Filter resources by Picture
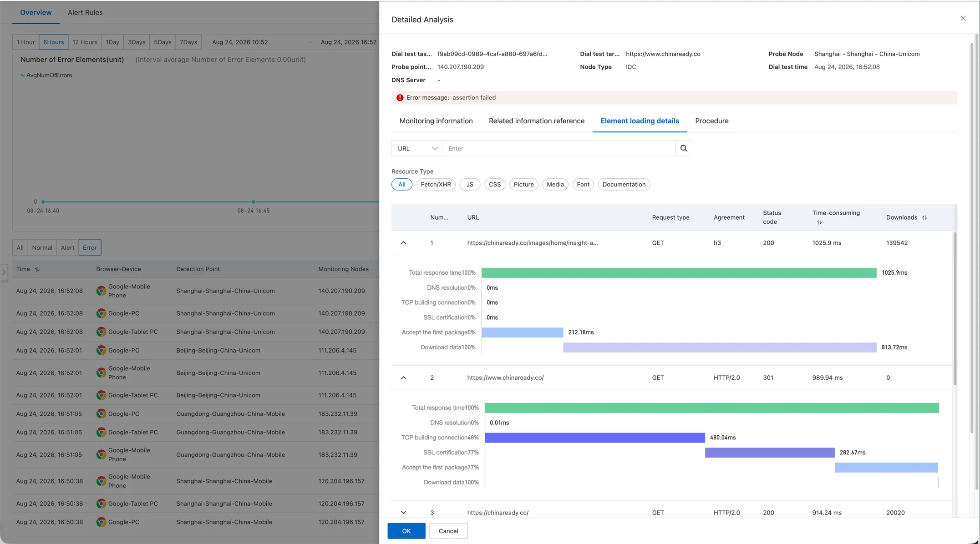The image size is (980, 544). (x=523, y=184)
